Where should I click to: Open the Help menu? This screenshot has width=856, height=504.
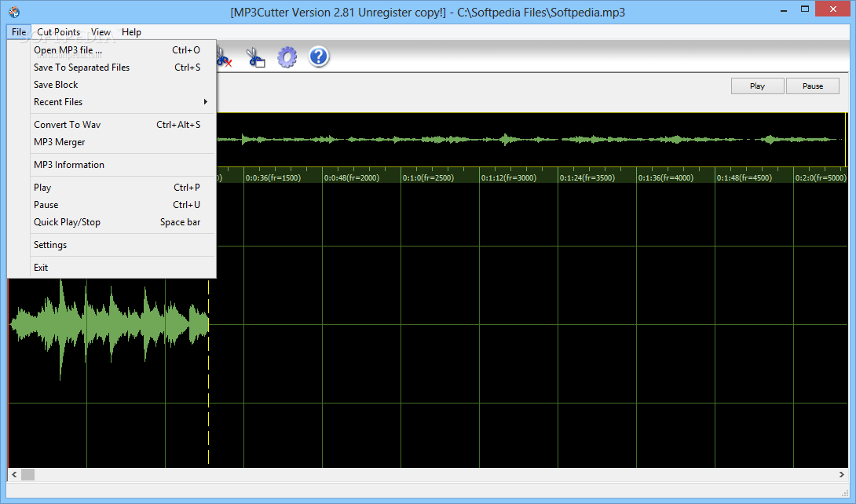pos(131,32)
